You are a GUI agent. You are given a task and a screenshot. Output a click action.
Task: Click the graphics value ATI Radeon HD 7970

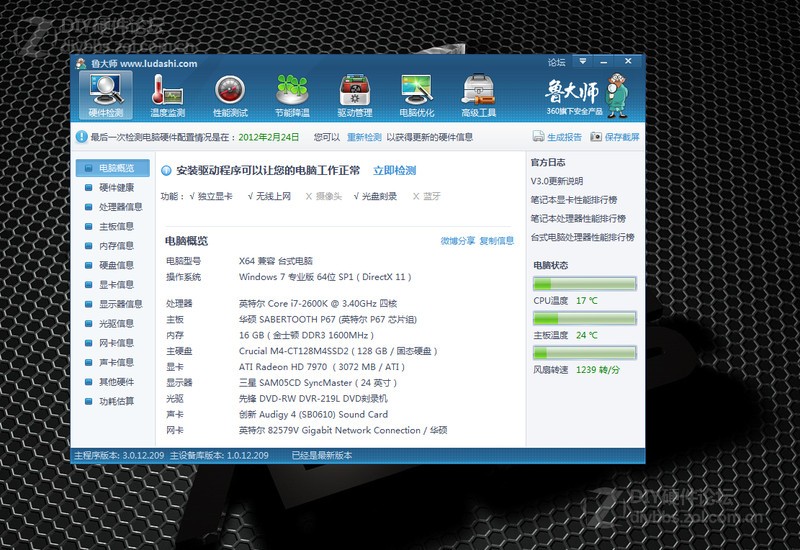coord(321,367)
